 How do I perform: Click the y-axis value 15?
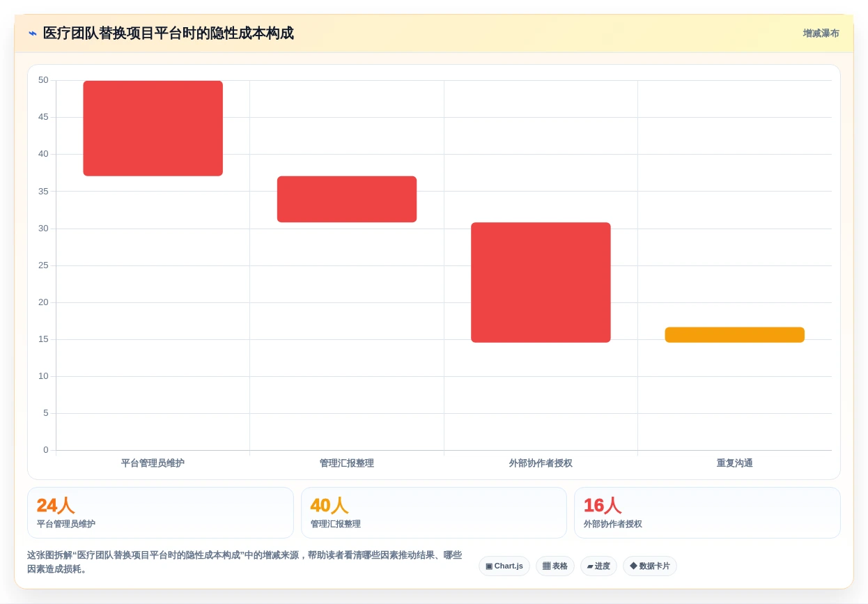[43, 339]
